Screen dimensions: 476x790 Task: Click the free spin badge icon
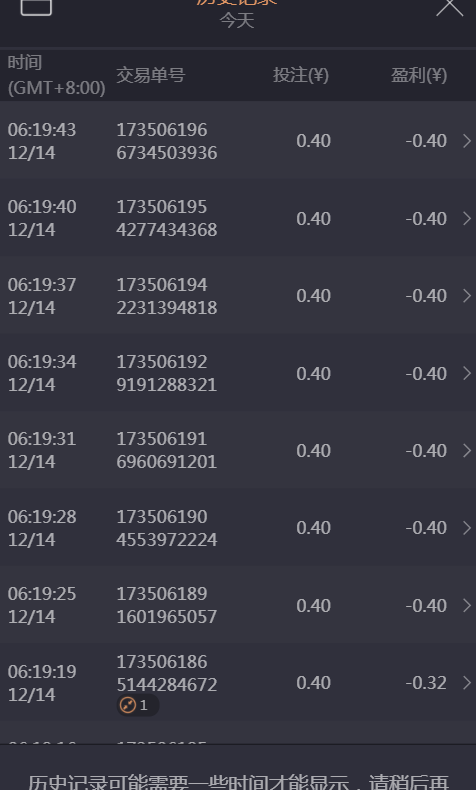(128, 705)
